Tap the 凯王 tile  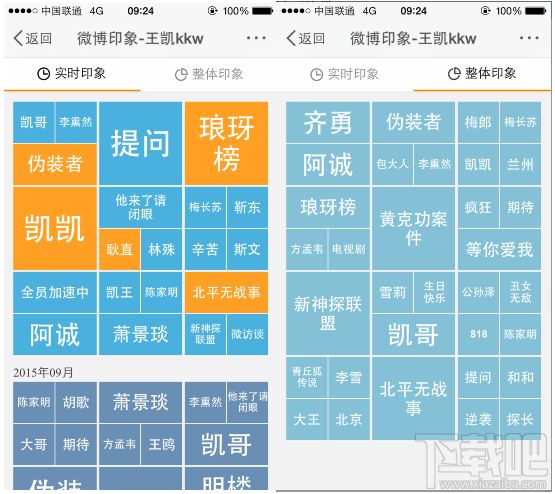click(x=120, y=292)
